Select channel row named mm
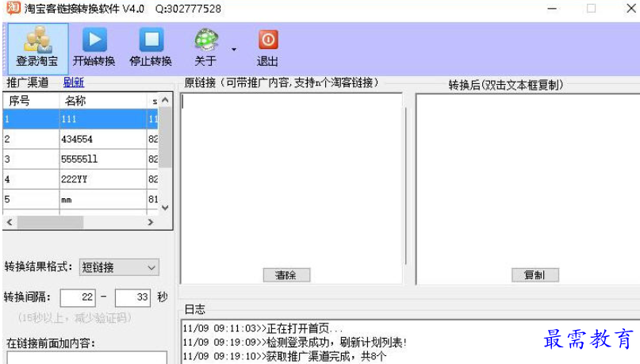 coord(80,199)
